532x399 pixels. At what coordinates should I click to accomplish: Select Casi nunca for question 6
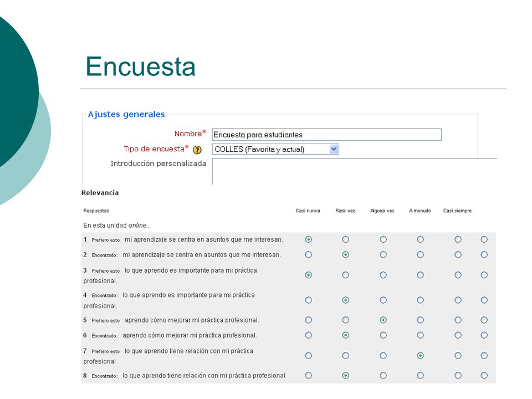[309, 335]
